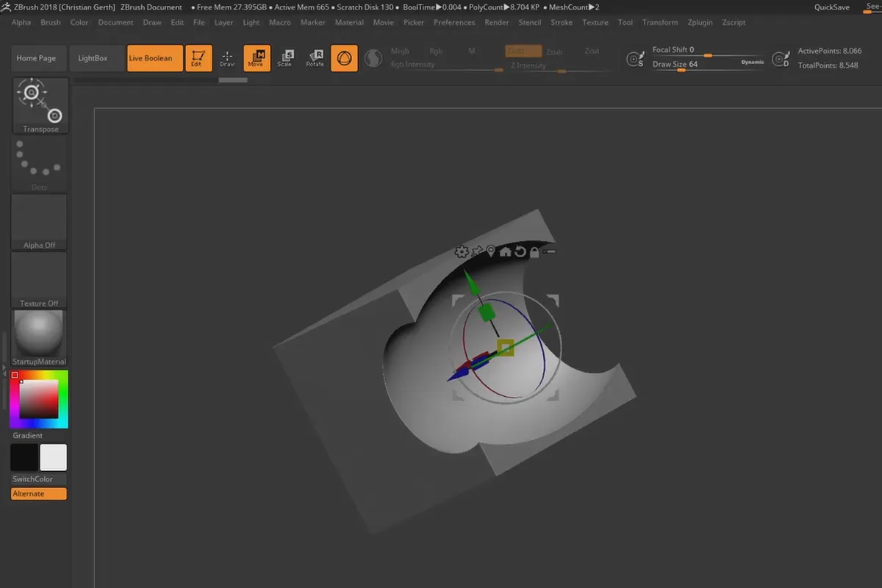Click the Rgb Intensity slider
Screen dimensions: 882x588
click(x=446, y=66)
